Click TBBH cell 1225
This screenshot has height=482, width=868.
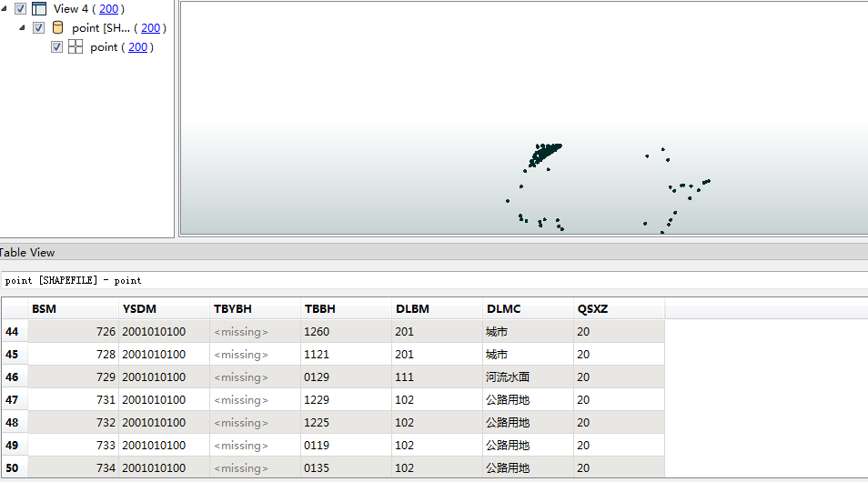pyautogui.click(x=347, y=422)
